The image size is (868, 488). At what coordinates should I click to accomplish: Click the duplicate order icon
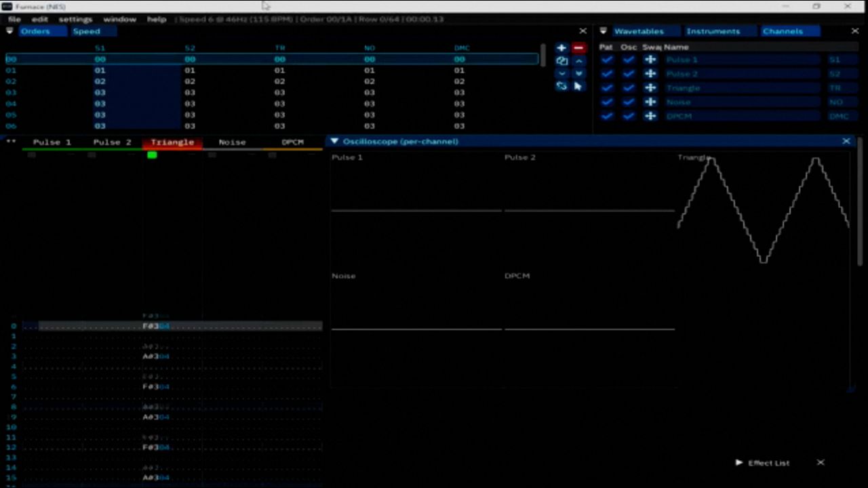(x=561, y=61)
